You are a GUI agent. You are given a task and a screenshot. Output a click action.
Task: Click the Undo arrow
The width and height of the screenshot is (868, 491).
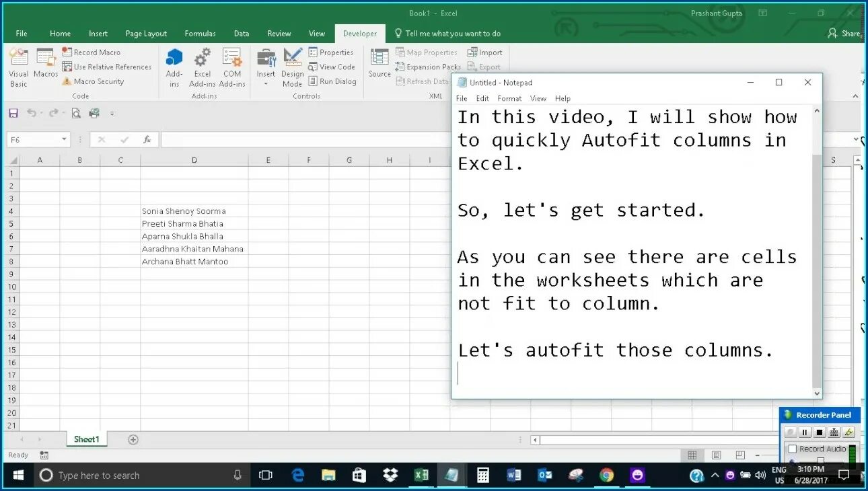click(31, 113)
